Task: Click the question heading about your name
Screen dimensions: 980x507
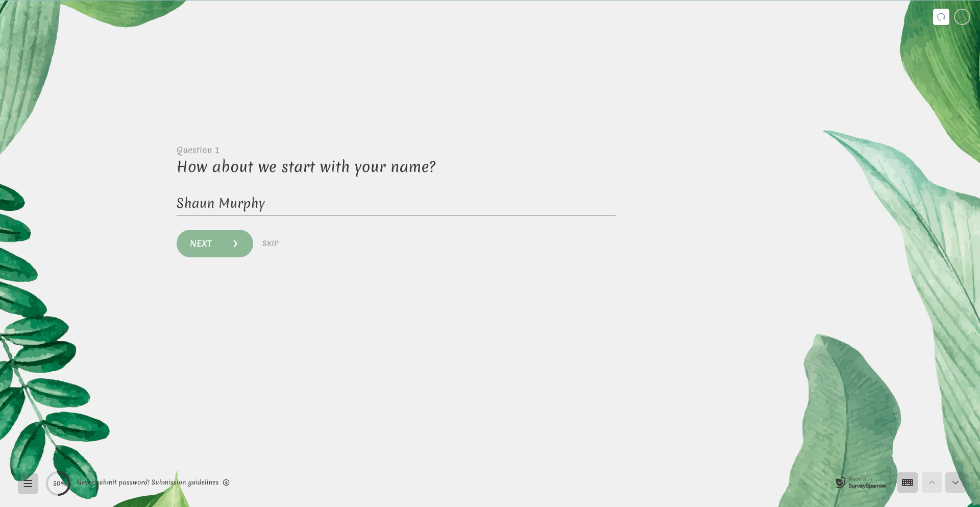Action: 306,167
